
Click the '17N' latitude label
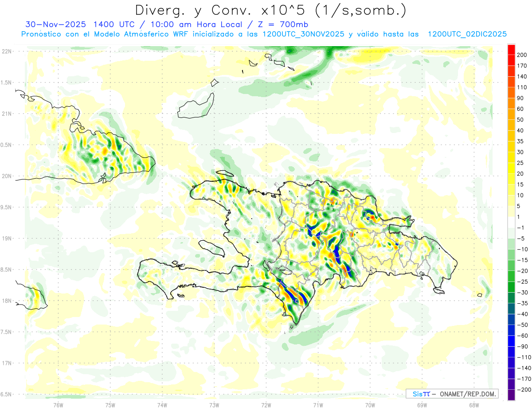(6, 363)
